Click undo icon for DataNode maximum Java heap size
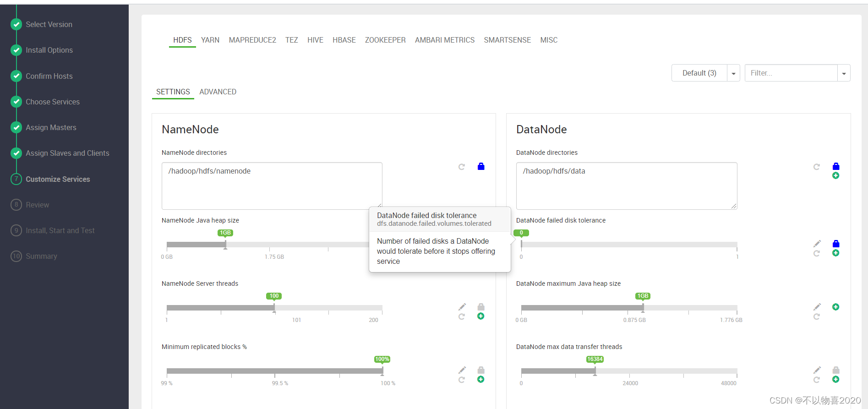868x409 pixels. point(817,316)
